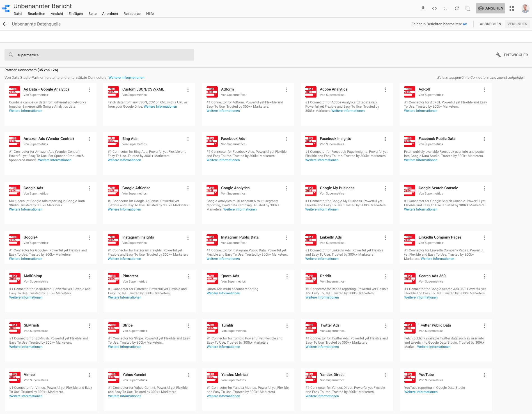The image size is (532, 414).
Task: Open more options for Reddit connector
Action: 386,276
